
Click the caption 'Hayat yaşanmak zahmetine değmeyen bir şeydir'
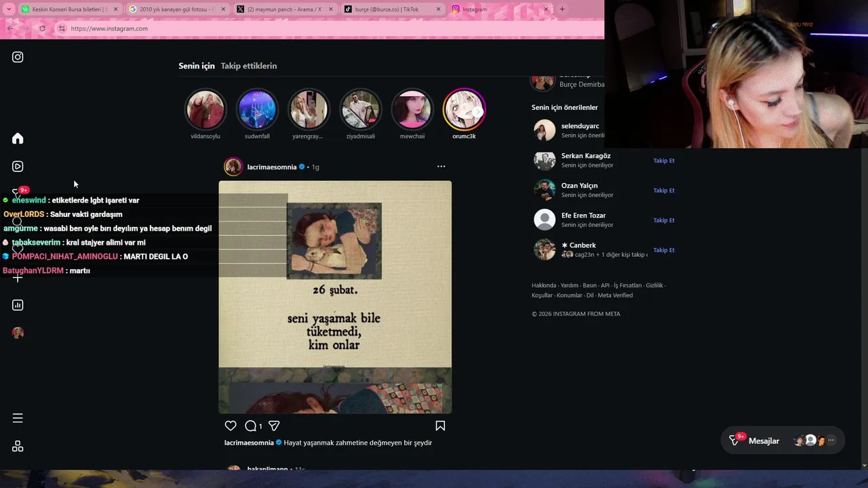358,443
